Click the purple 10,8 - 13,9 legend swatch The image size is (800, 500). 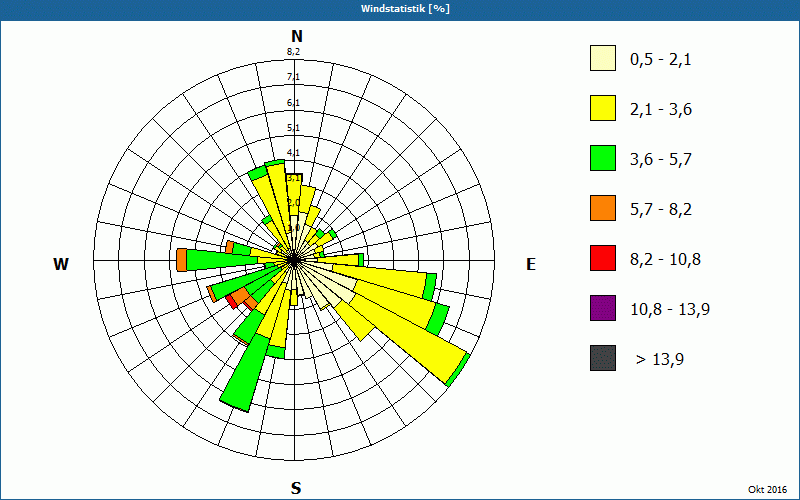pos(603,308)
